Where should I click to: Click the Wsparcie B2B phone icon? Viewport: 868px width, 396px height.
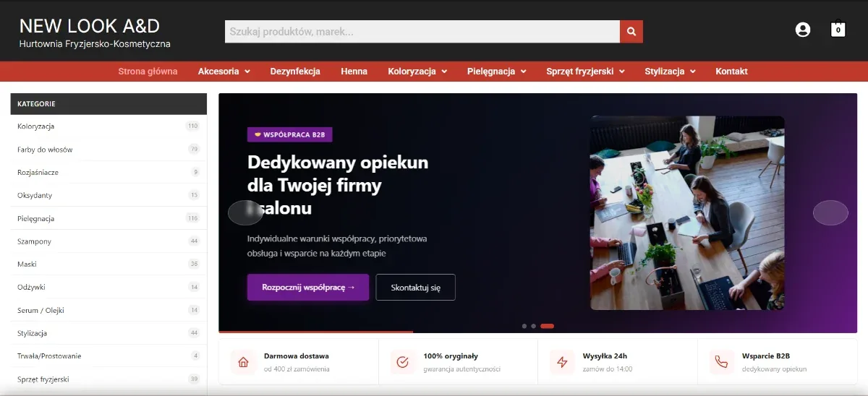(x=721, y=362)
